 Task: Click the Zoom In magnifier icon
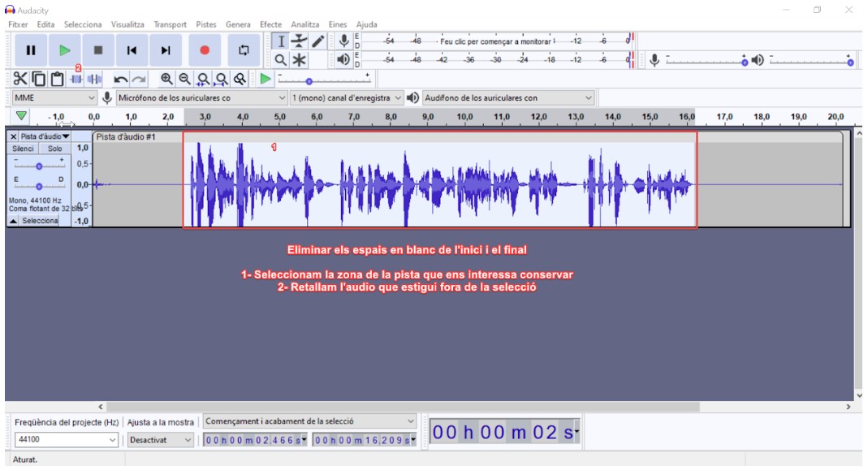(x=166, y=79)
